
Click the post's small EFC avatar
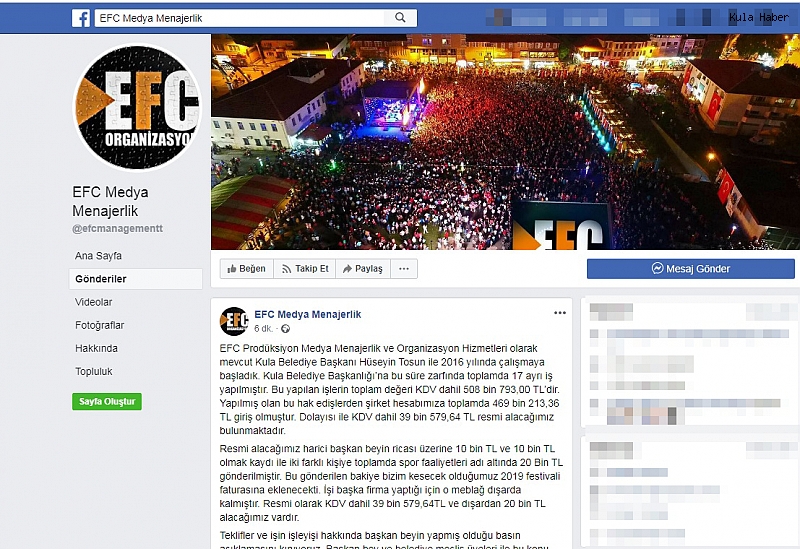[234, 321]
